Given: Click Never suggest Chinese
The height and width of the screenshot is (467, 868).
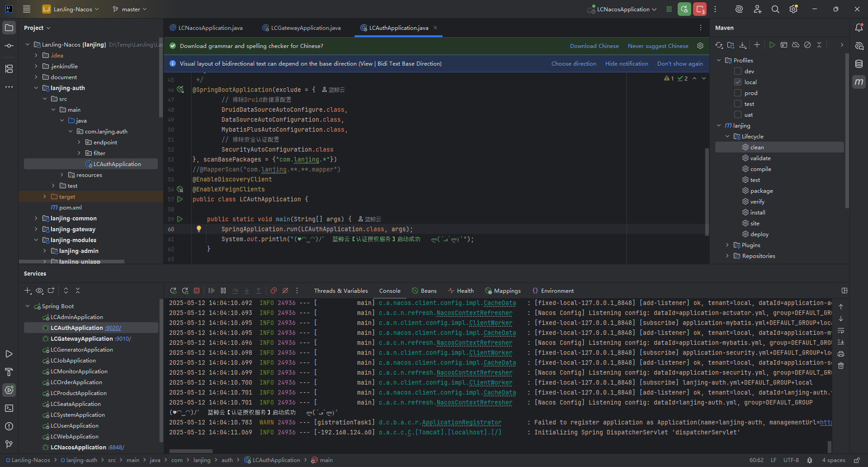Looking at the screenshot, I should pos(658,46).
